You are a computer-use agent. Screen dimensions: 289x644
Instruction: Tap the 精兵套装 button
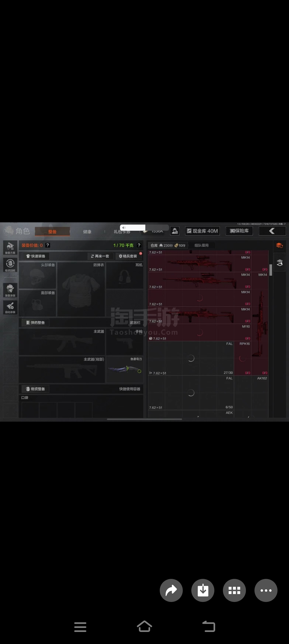128,256
